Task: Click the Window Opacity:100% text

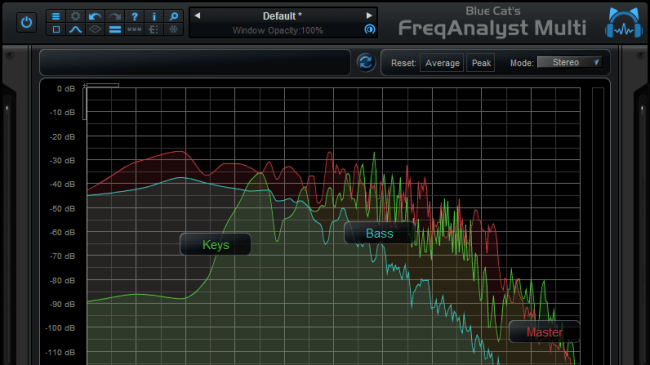Action: [277, 31]
